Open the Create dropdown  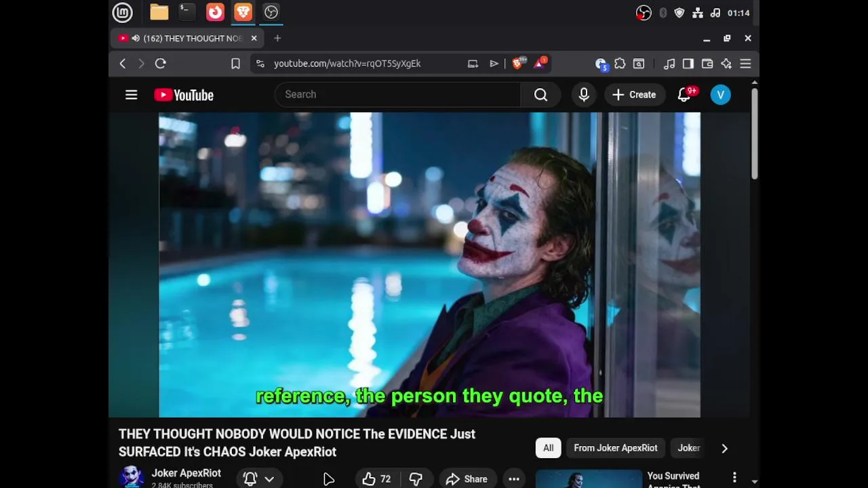click(634, 95)
